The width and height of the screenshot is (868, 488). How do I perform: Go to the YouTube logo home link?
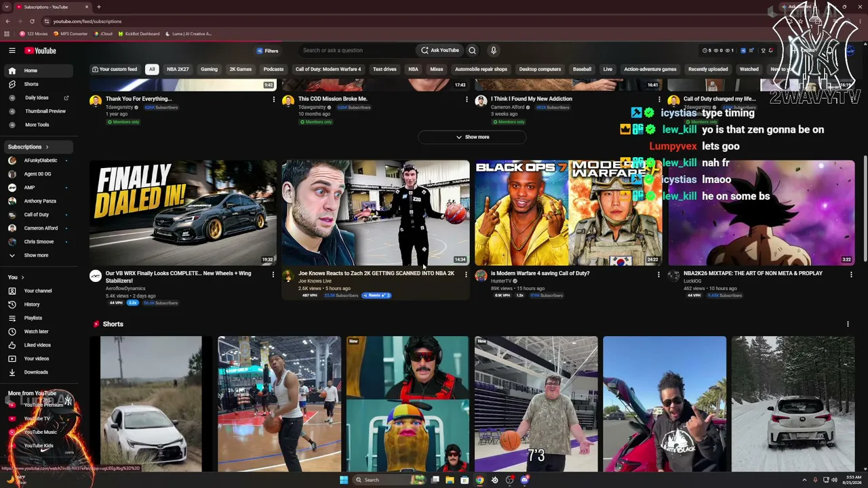click(41, 50)
